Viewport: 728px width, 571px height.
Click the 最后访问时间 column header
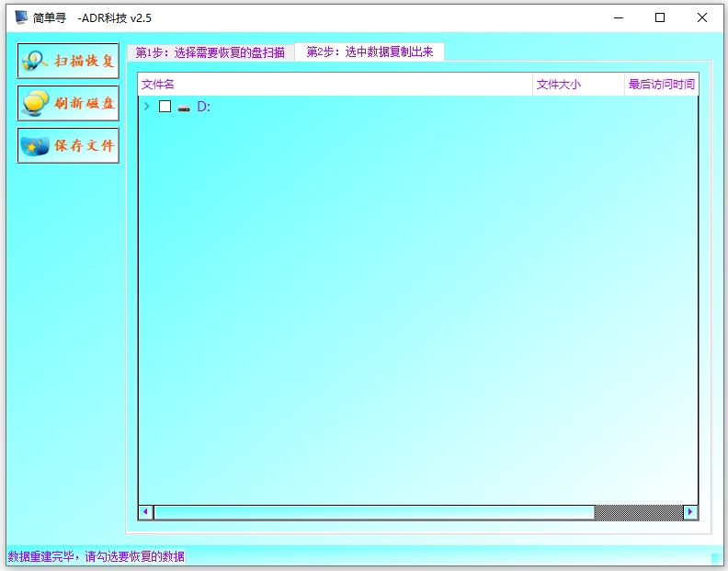[661, 85]
